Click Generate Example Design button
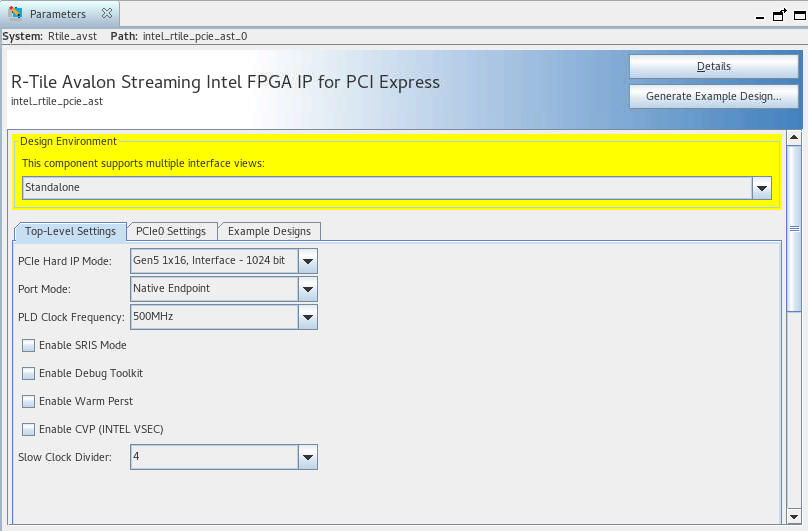 coord(713,97)
